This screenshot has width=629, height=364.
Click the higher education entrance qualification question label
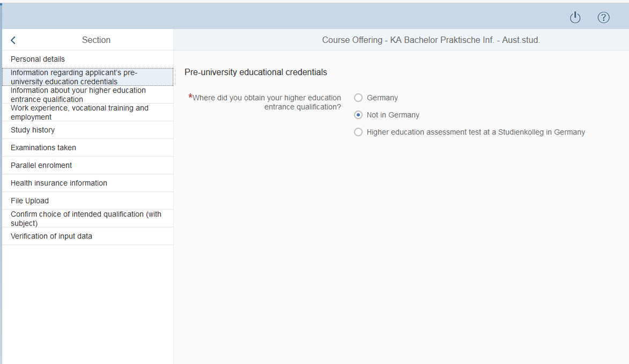tap(267, 102)
